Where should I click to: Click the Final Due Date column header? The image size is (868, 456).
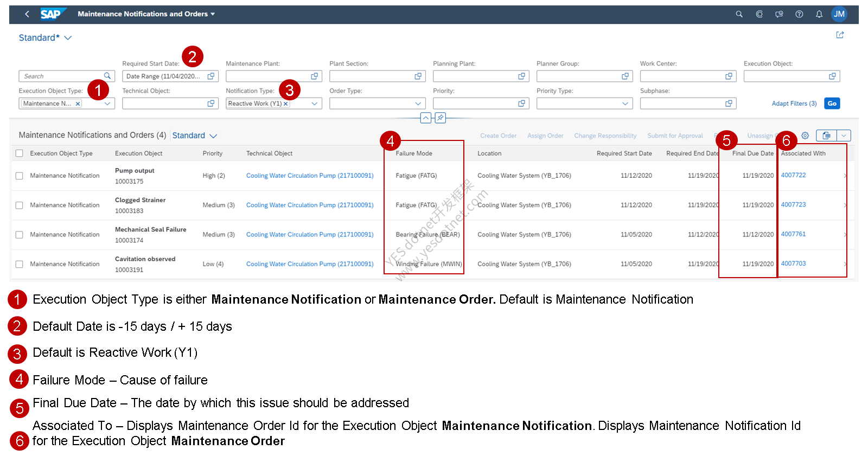[x=753, y=153]
